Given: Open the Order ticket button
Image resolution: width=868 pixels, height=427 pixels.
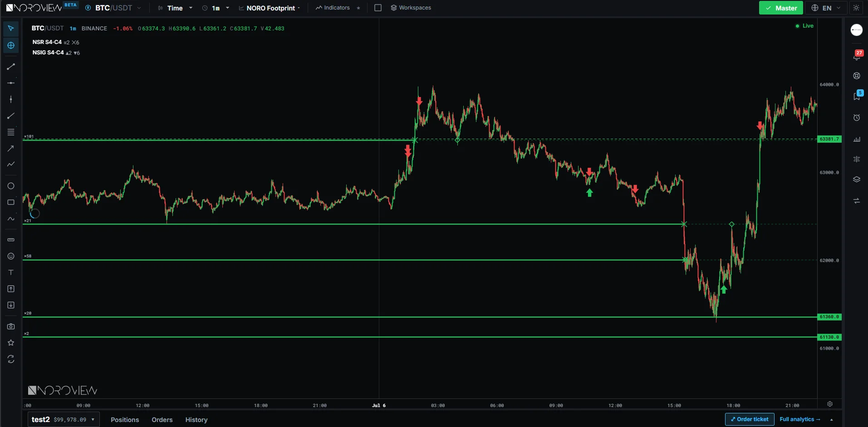Looking at the screenshot, I should coord(750,419).
